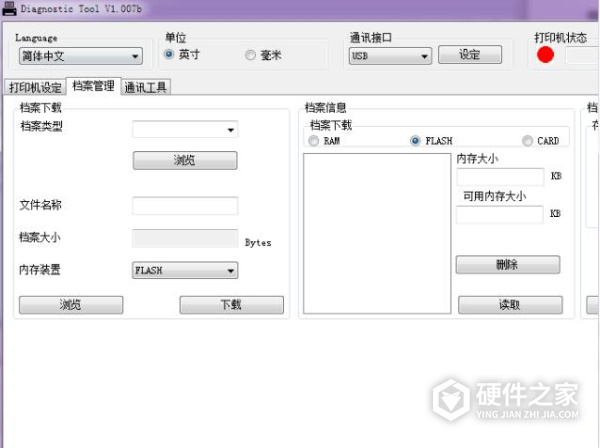
Task: Expand the 内存装置 FLASH dropdown
Action: coord(185,270)
